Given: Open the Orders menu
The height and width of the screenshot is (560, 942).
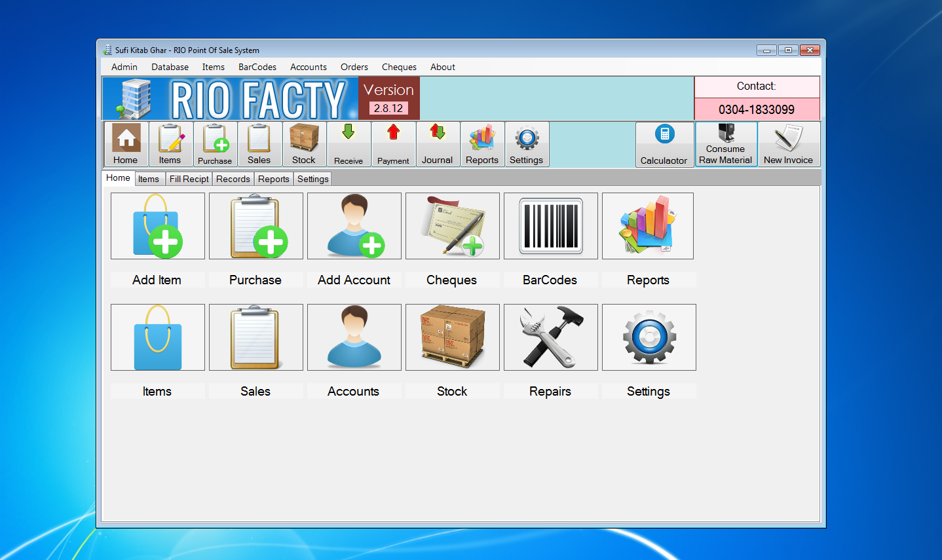Looking at the screenshot, I should 354,67.
